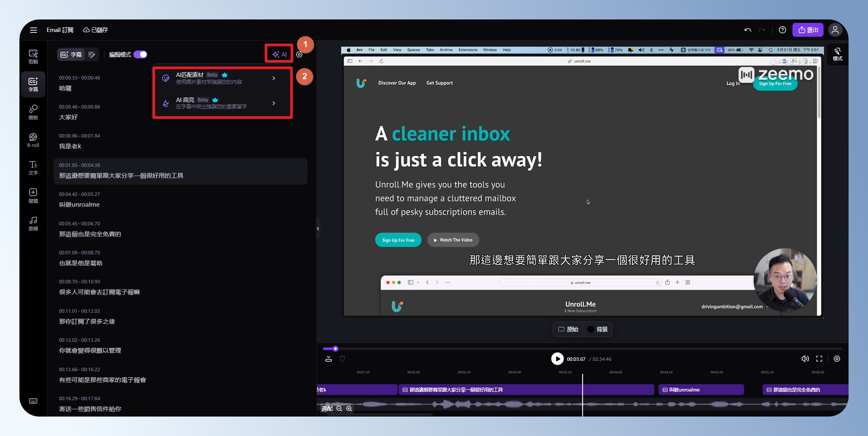868x436 pixels.
Task: Open the hamburger main menu
Action: click(33, 30)
